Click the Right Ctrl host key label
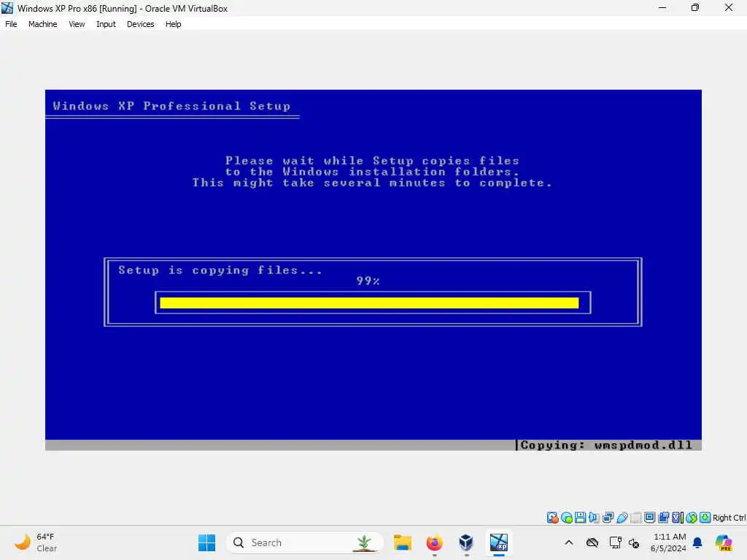The image size is (747, 560). (729, 518)
